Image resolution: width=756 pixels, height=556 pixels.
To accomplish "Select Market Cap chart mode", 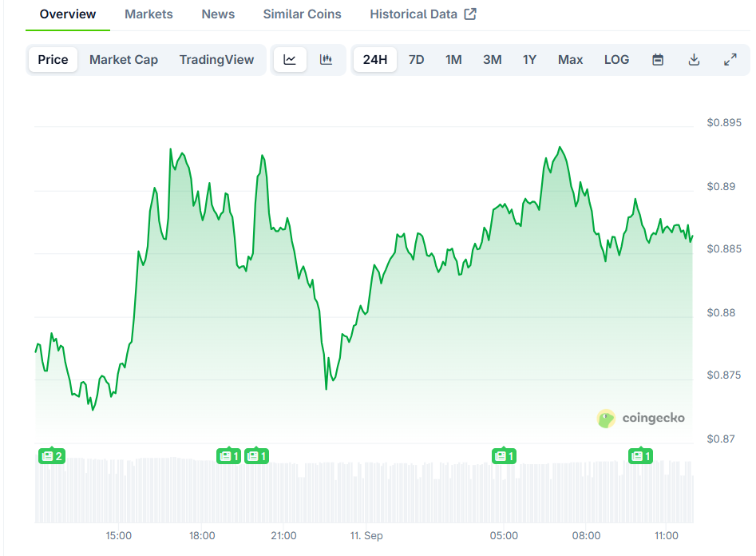I will coord(124,60).
